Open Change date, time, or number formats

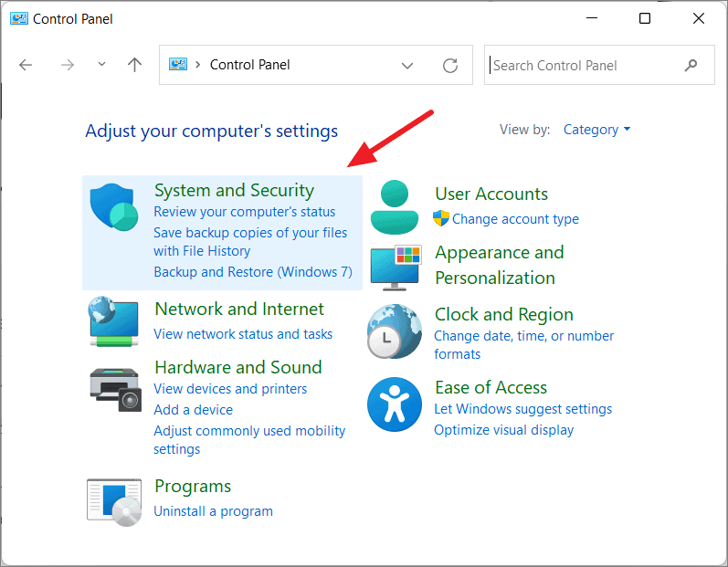point(523,345)
